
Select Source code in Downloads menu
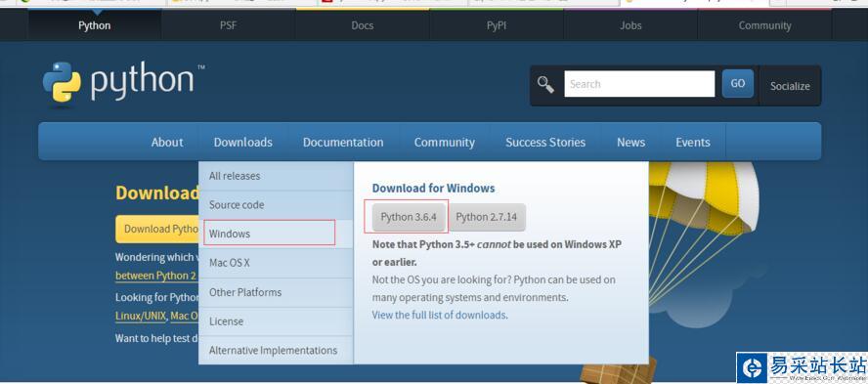pos(276,205)
